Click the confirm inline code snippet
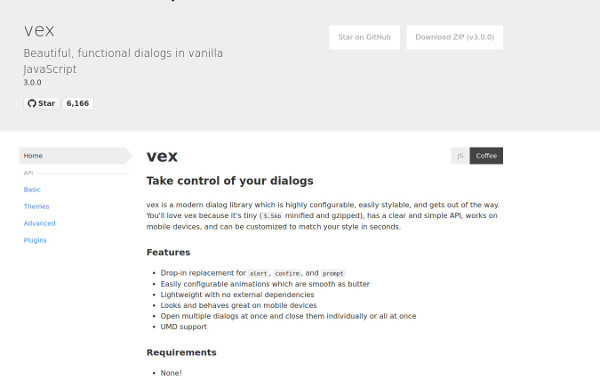The width and height of the screenshot is (600, 380). point(287,274)
